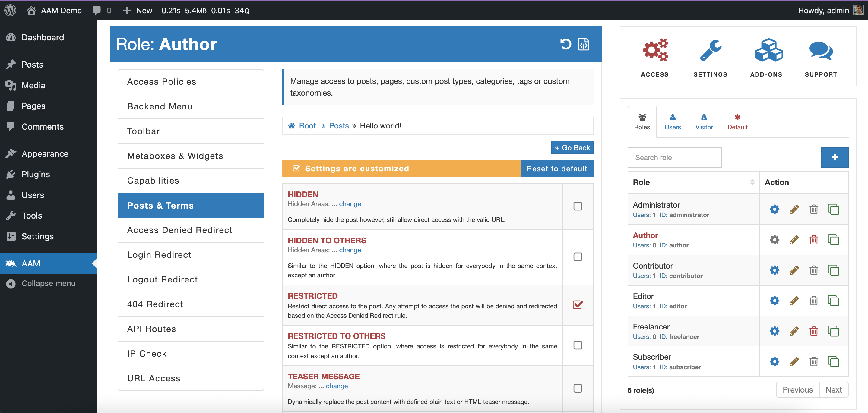Click the Next pagination button
This screenshot has height=413, width=868.
[834, 390]
